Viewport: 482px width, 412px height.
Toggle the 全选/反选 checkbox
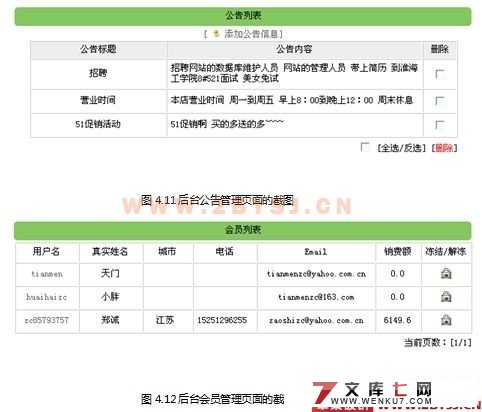(x=365, y=147)
